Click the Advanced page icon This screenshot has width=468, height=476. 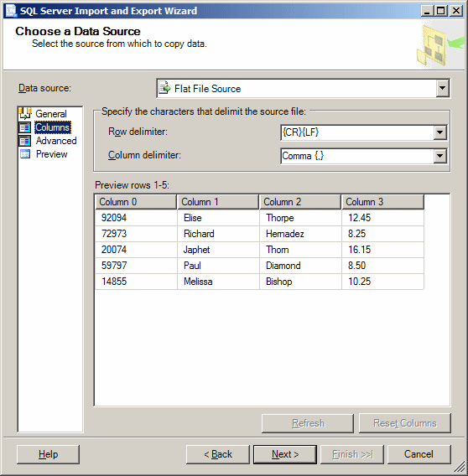25,141
